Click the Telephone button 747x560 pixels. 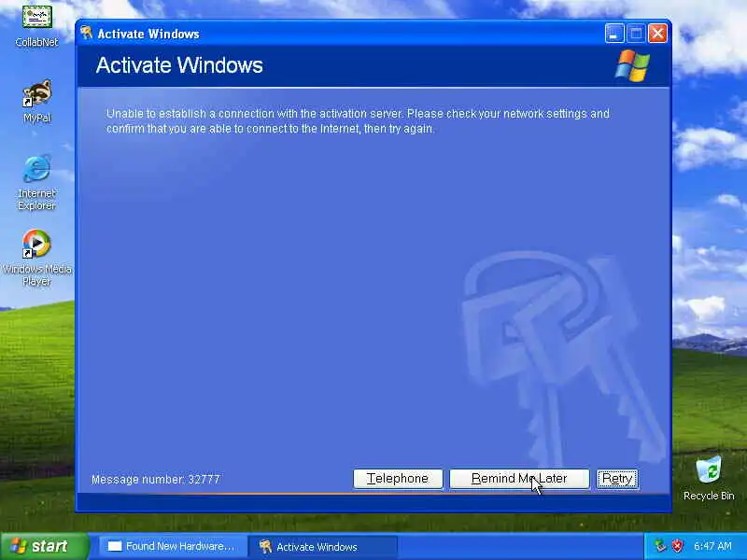click(x=398, y=479)
